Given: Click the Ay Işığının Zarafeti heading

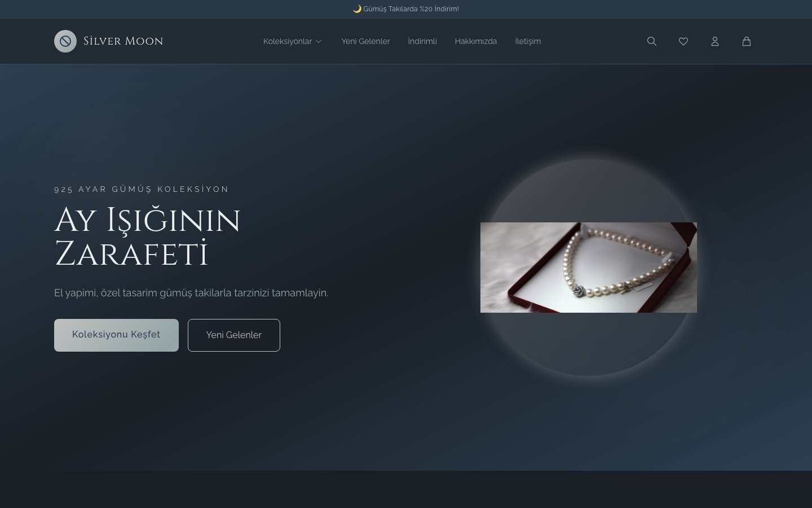Looking at the screenshot, I should pyautogui.click(x=148, y=237).
